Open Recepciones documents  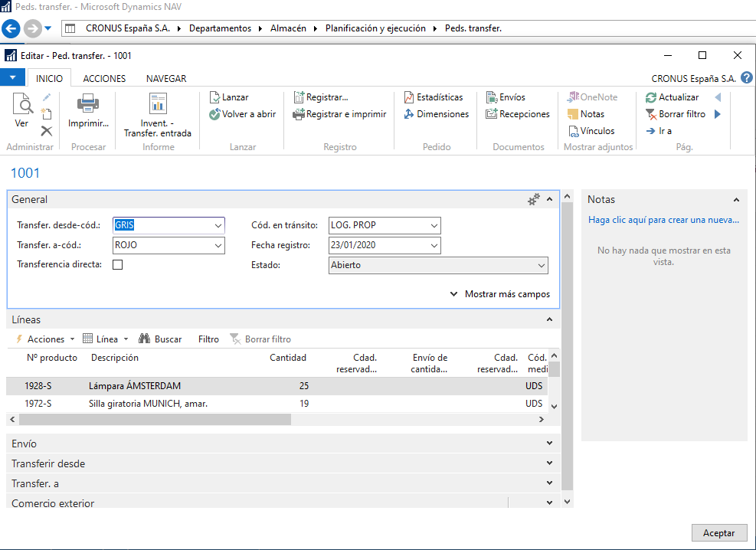coord(518,114)
